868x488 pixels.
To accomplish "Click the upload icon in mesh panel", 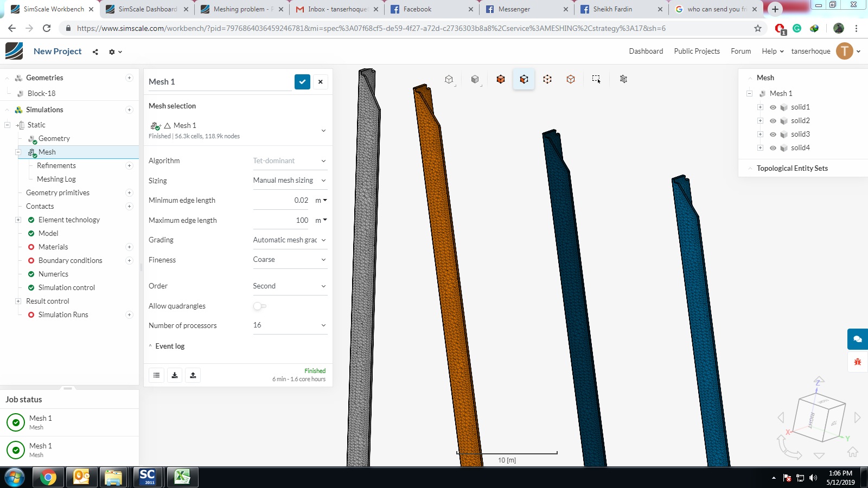I will 193,375.
